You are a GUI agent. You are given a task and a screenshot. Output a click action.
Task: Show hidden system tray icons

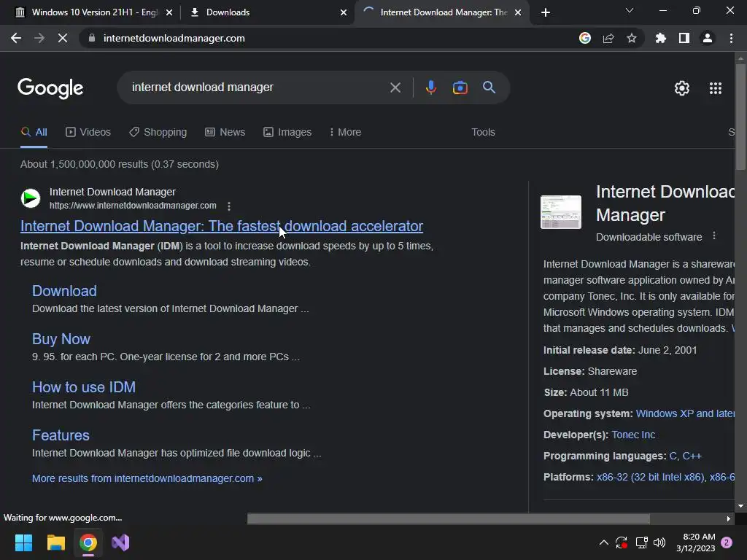[603, 542]
